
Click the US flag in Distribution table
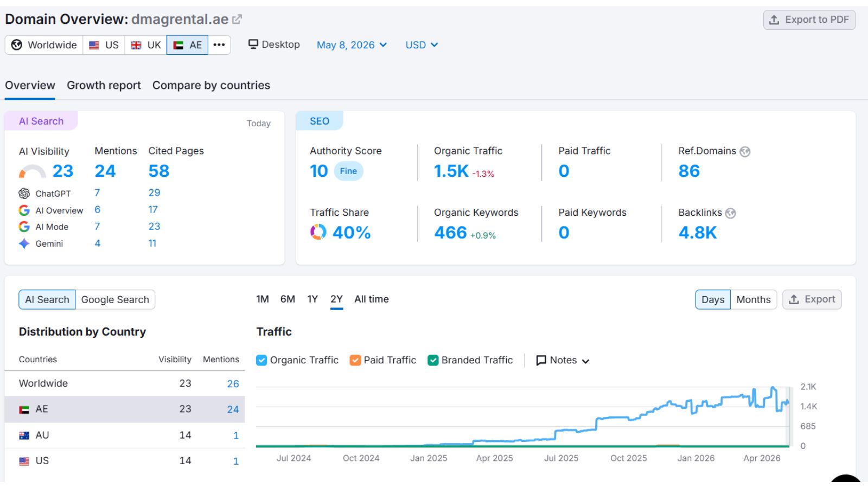coord(24,461)
